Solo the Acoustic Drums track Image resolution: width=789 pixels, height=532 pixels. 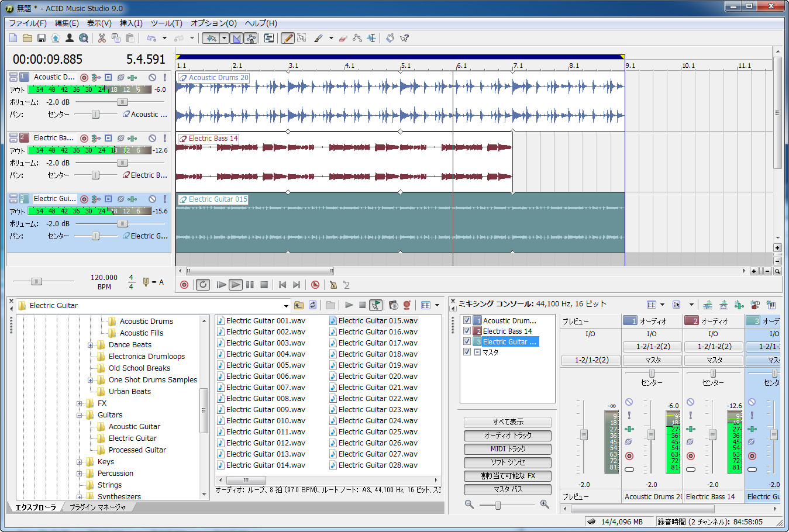click(x=164, y=77)
